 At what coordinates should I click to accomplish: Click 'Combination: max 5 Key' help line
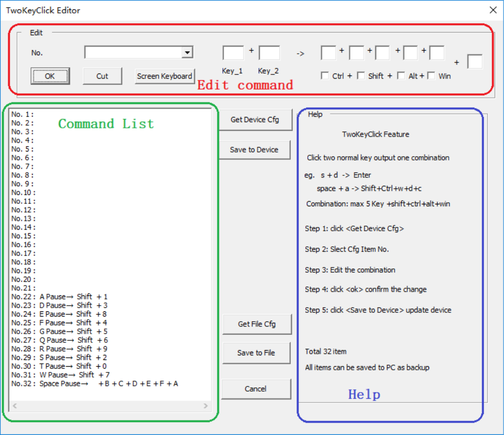pos(378,204)
